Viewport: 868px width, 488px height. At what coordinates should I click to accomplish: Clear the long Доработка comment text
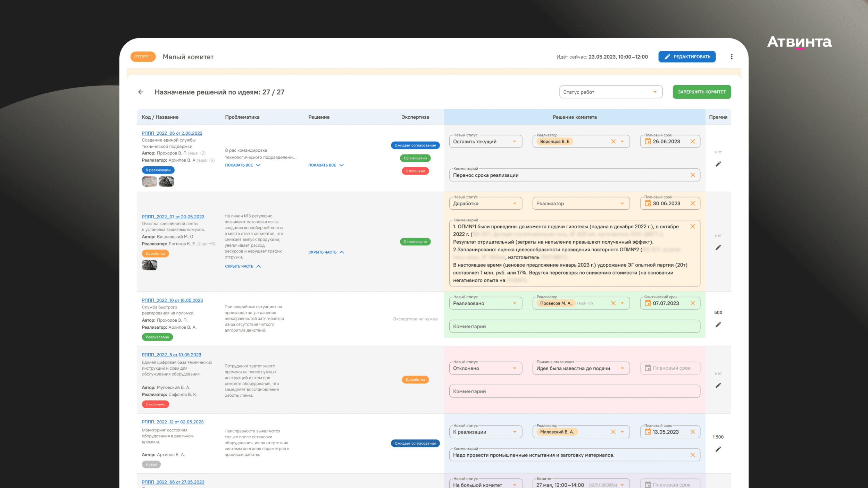(x=692, y=226)
